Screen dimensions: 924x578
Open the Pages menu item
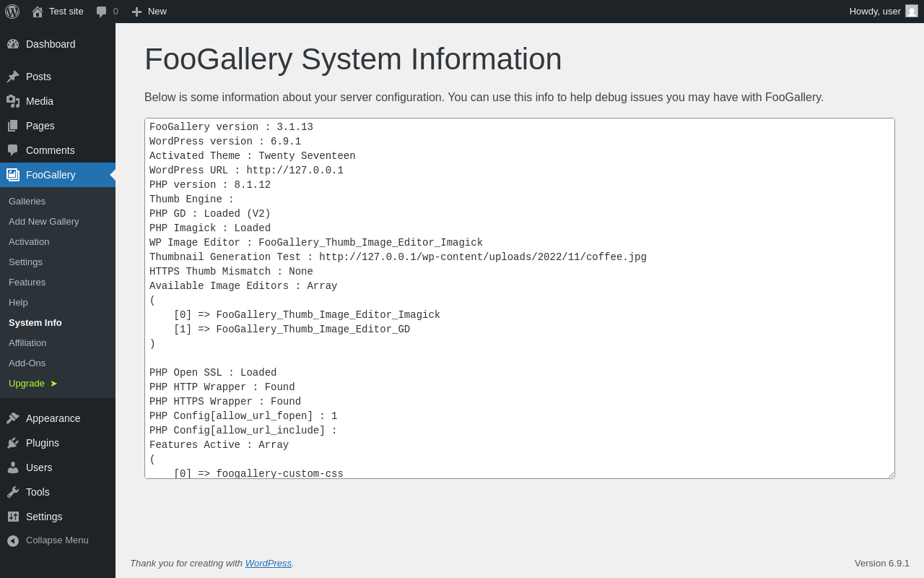(58, 126)
